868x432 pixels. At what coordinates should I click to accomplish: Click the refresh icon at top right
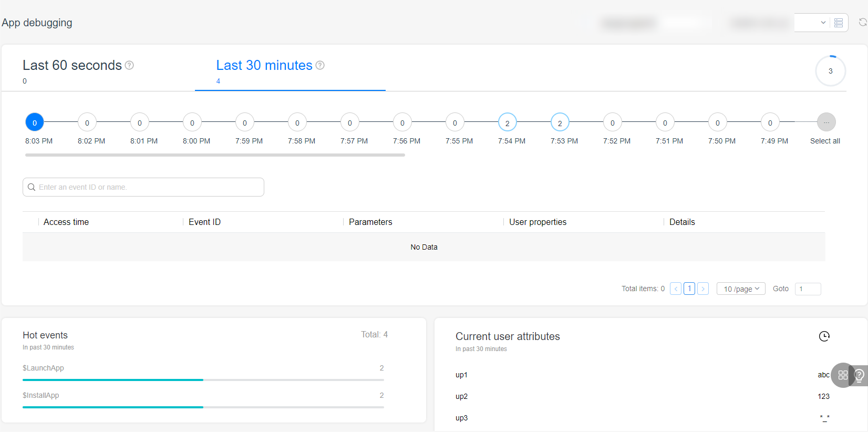tap(862, 22)
